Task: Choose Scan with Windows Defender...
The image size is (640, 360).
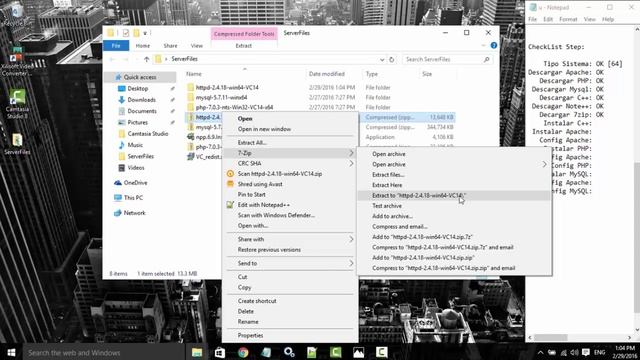Action: 276,216
